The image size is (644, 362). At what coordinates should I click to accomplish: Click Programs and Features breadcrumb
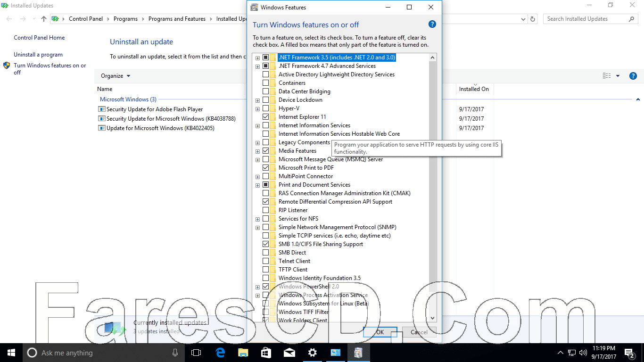177,19
